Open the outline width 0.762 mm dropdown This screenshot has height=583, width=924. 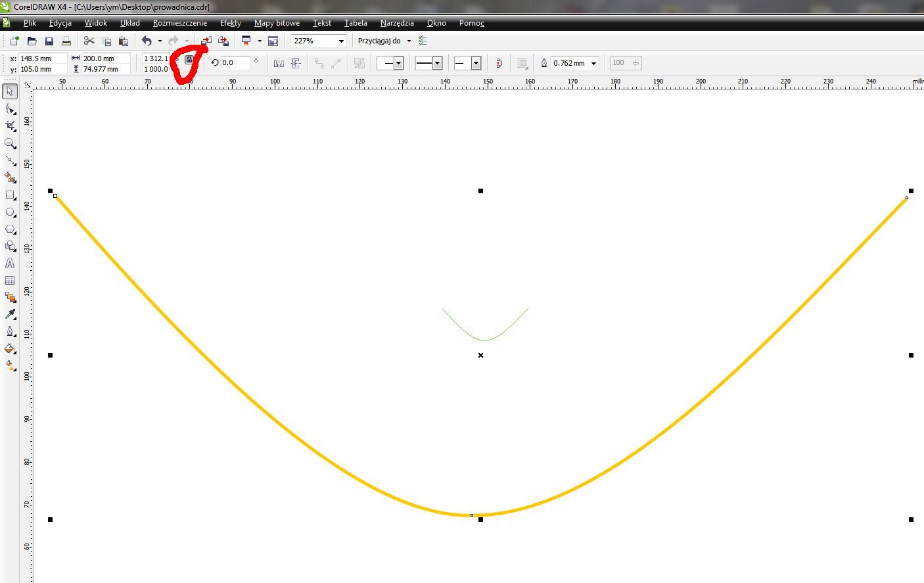click(x=594, y=63)
